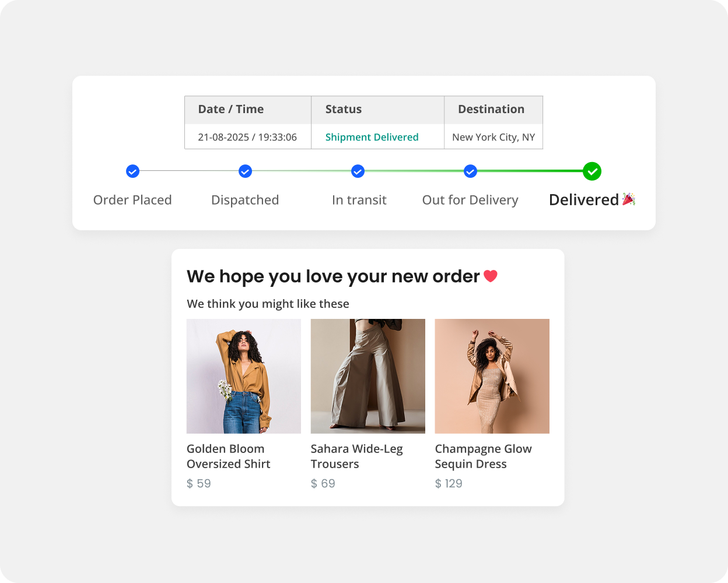Click the $ 129 price text
Viewport: 728px width, 583px height.
click(449, 483)
